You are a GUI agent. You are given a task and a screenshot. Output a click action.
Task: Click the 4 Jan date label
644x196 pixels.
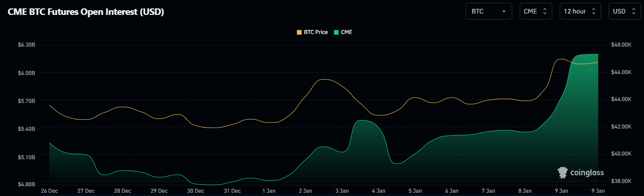[x=379, y=191]
